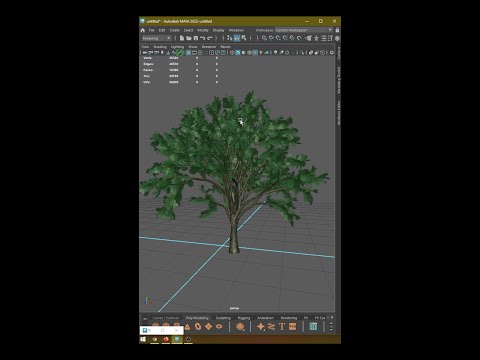Click the shelf row down arrow

tap(332, 330)
